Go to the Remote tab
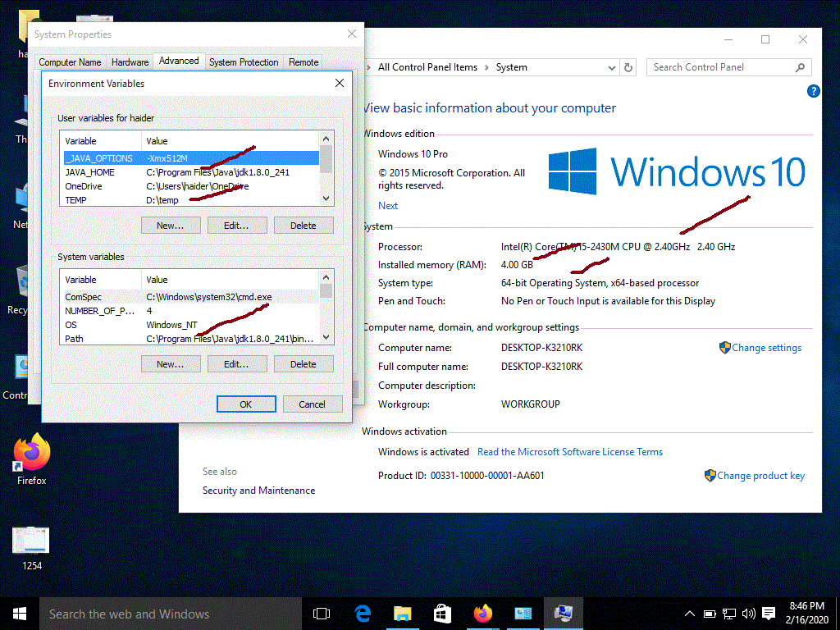Screen dimensions: 840x630 coord(304,62)
